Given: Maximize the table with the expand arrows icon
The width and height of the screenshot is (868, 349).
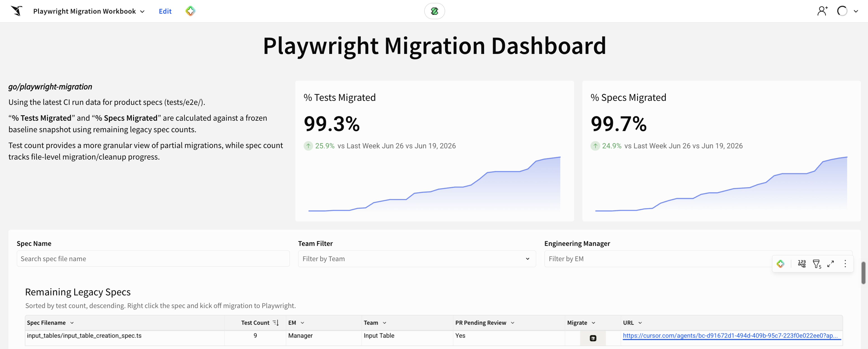Looking at the screenshot, I should tap(831, 264).
